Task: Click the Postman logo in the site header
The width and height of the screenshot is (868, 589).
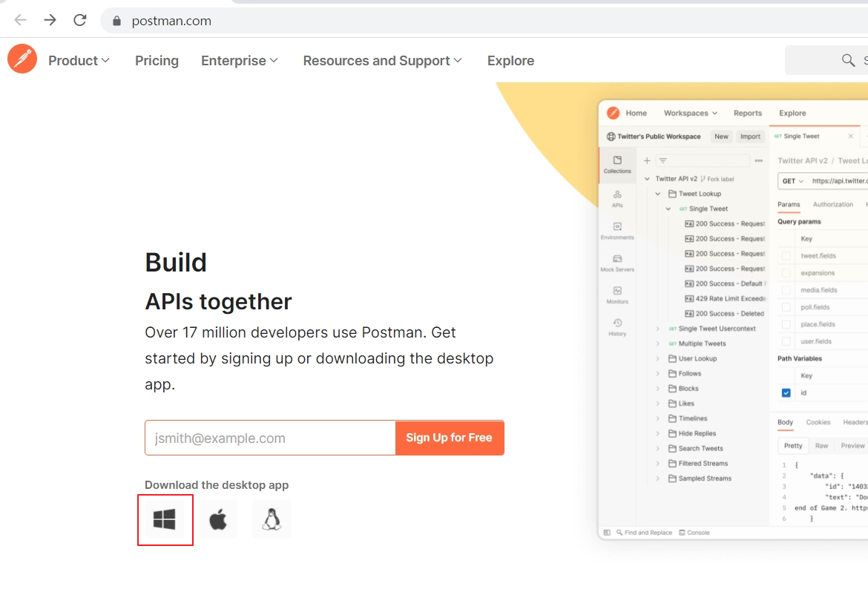Action: click(x=22, y=59)
